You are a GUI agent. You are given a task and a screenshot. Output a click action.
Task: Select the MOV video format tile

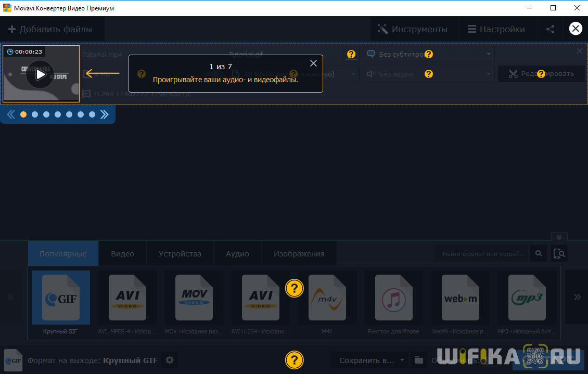click(x=194, y=303)
